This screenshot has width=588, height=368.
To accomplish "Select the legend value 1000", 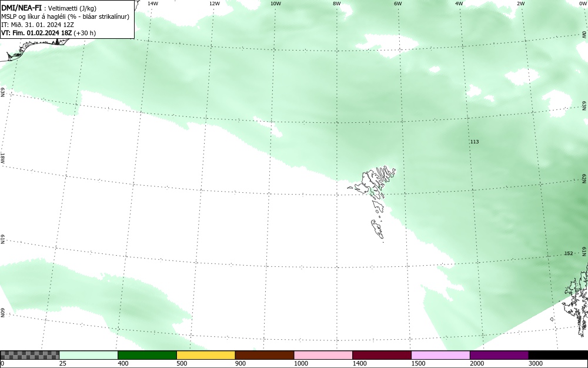I will [x=300, y=363].
